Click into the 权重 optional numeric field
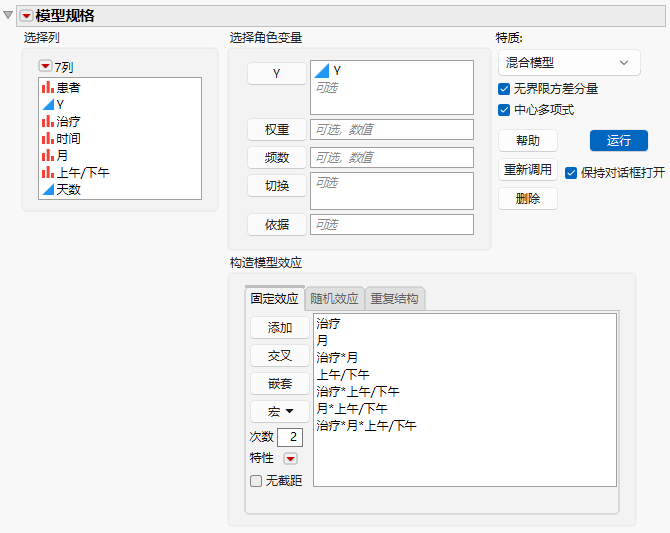670x533 pixels. [392, 130]
